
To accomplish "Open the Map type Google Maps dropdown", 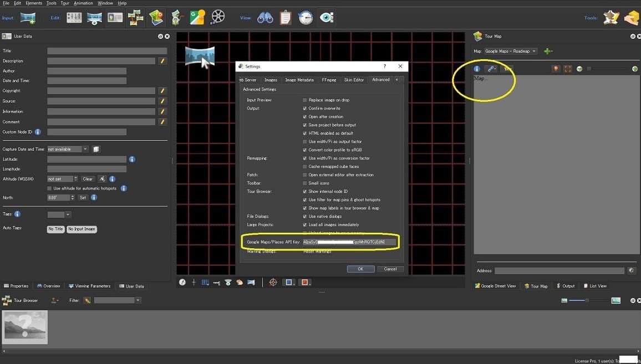I will (x=511, y=51).
